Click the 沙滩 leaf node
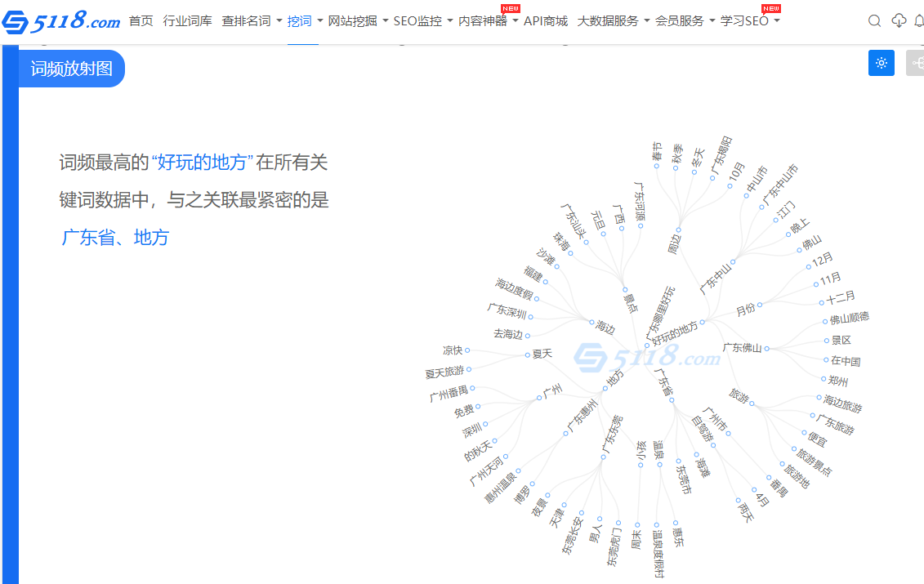 (x=546, y=257)
